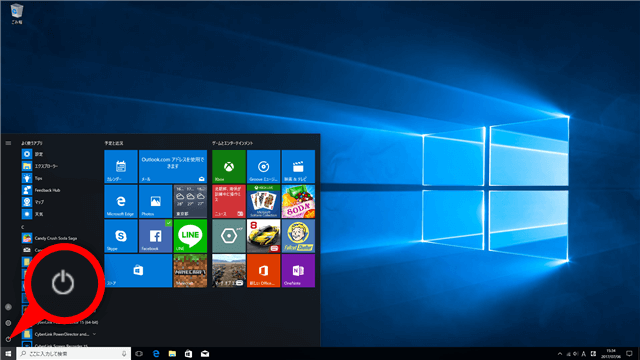Launch the Fallout Shelter tile

point(298,236)
